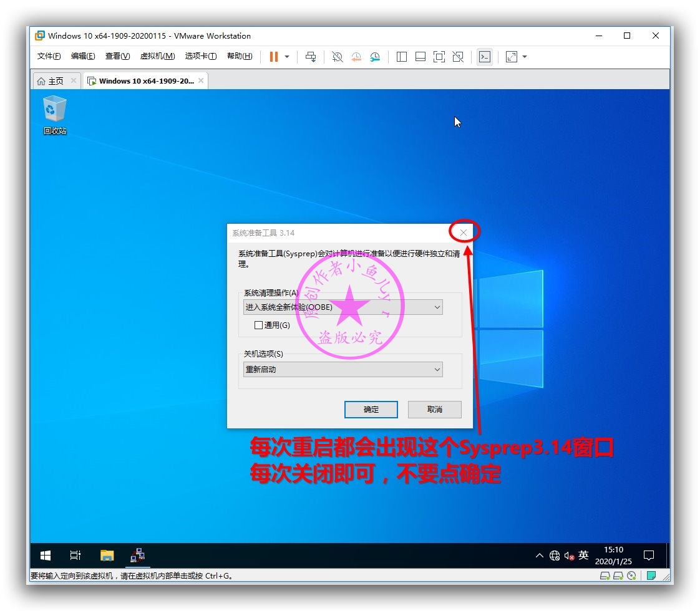
Task: Open the snapshot manager icon
Action: (x=375, y=57)
